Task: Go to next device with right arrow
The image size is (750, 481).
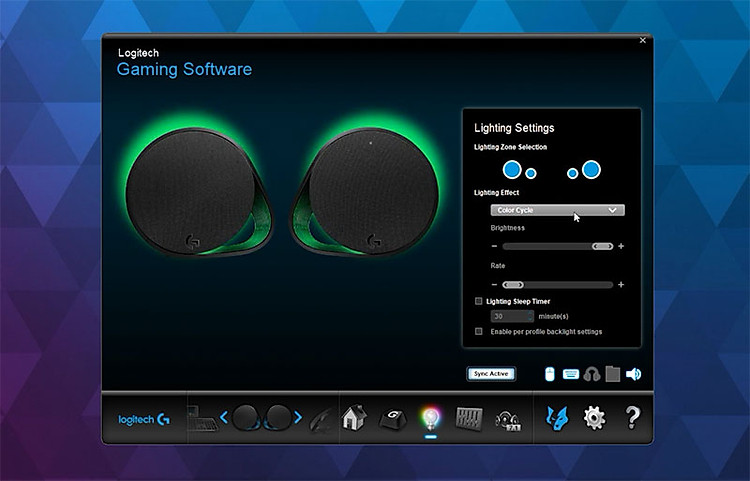Action: [298, 417]
